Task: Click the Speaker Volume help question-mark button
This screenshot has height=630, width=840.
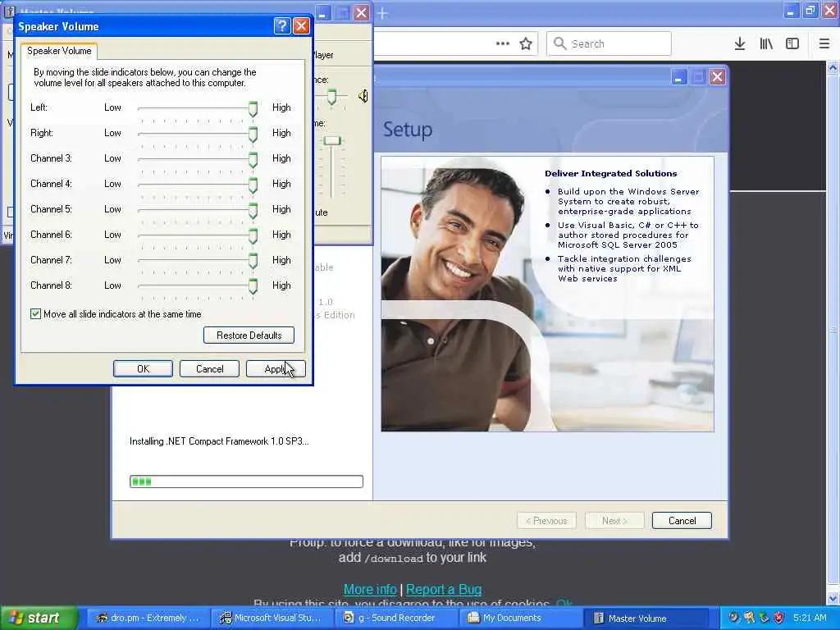Action: point(282,25)
